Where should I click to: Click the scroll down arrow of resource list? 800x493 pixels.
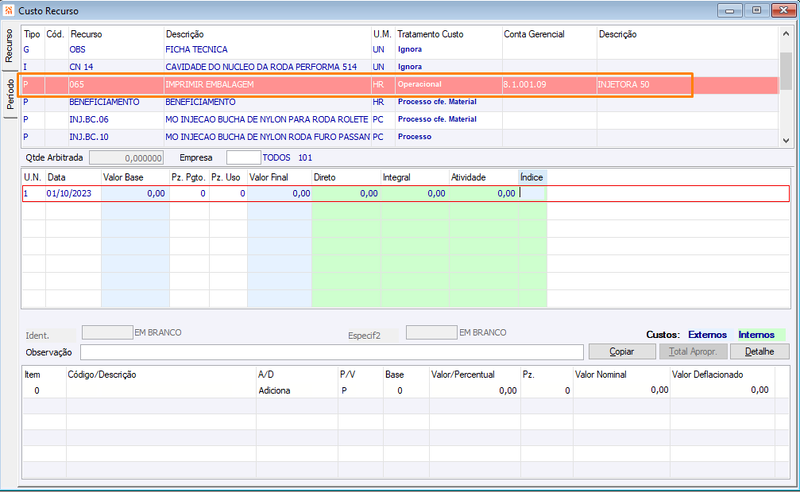tap(785, 140)
